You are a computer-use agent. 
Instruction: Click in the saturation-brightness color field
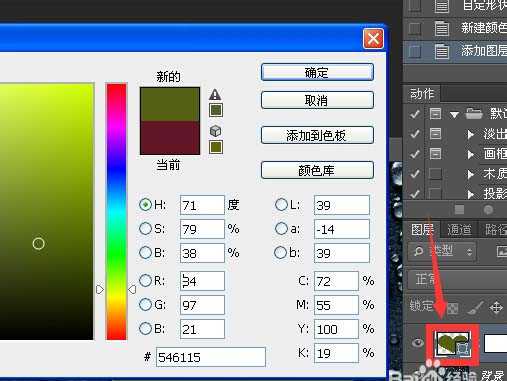[x=47, y=211]
